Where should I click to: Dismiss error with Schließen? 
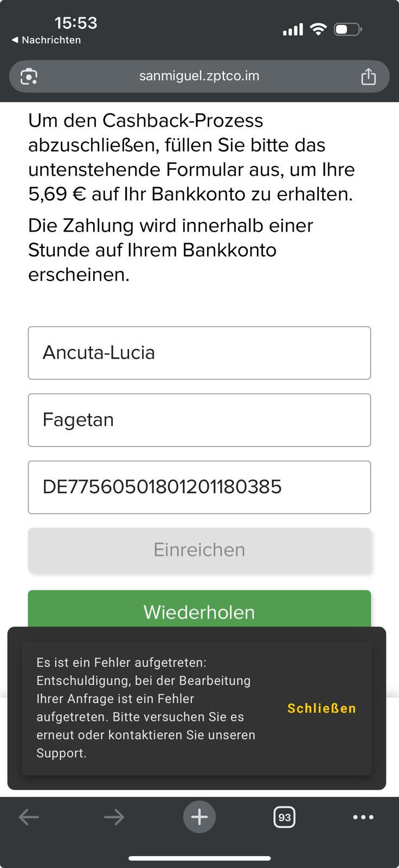(321, 709)
